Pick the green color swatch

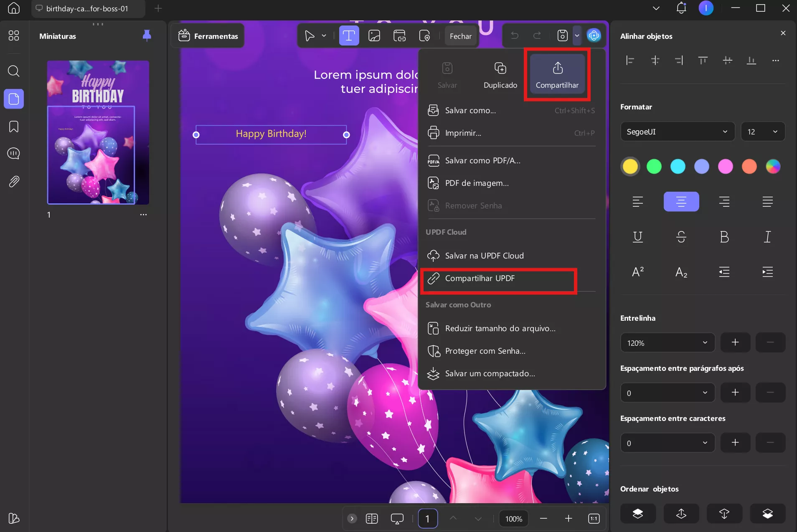pos(654,167)
